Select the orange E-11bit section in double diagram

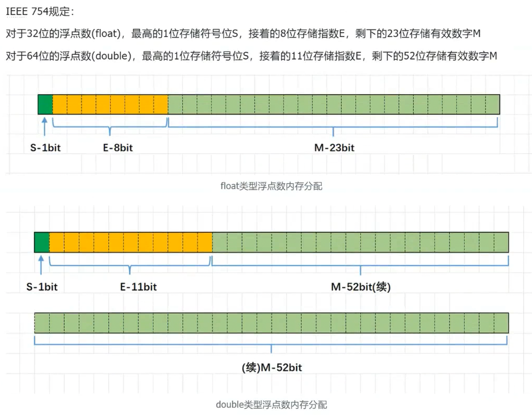tap(130, 243)
